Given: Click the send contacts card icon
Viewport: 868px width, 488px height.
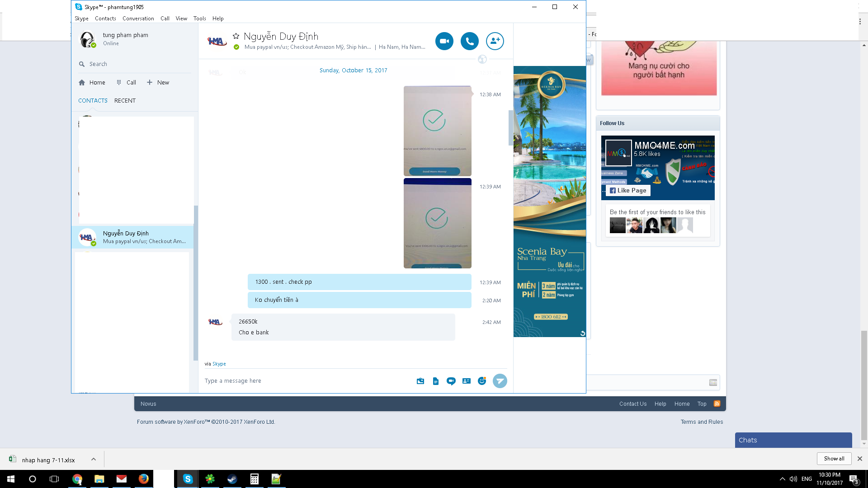Looking at the screenshot, I should click(x=467, y=381).
